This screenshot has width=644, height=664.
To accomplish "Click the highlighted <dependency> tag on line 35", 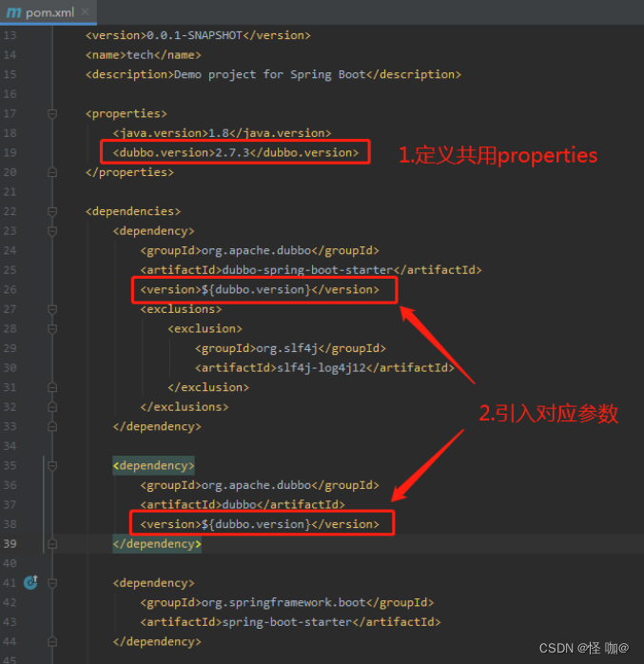I will click(x=153, y=465).
